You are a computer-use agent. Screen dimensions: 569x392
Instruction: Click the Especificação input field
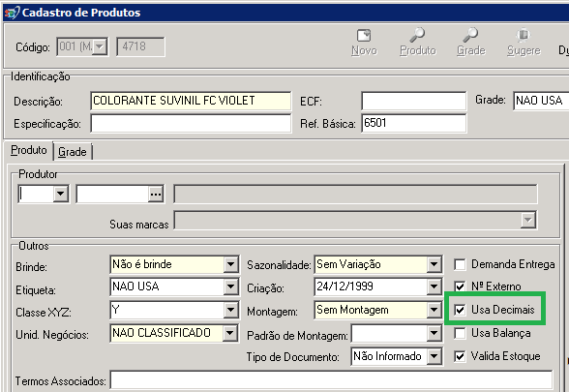point(191,124)
